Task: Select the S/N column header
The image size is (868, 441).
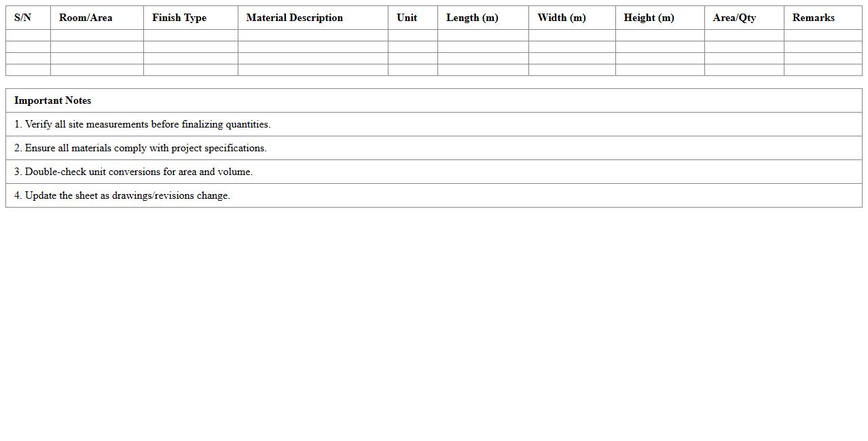Action: pyautogui.click(x=20, y=18)
